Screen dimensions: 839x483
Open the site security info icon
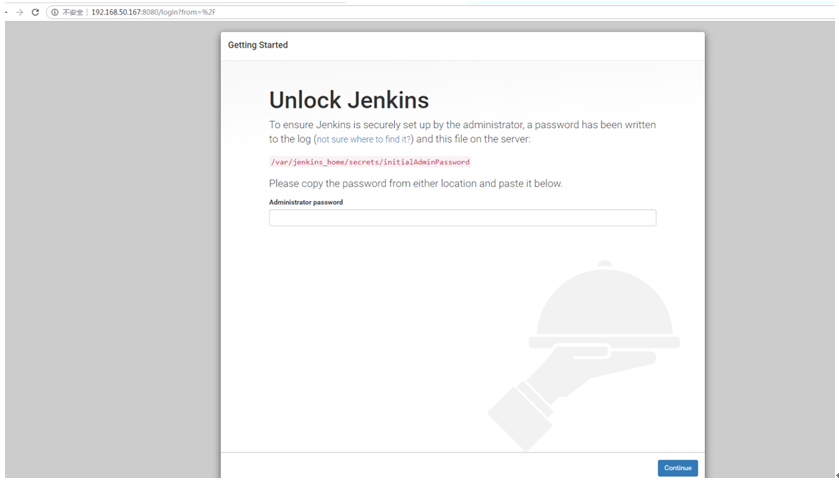coord(55,12)
